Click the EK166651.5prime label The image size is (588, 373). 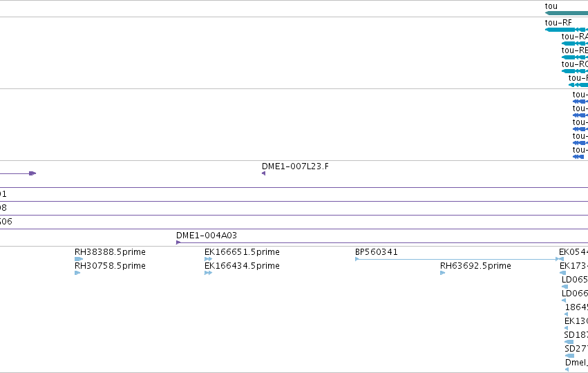(x=242, y=252)
